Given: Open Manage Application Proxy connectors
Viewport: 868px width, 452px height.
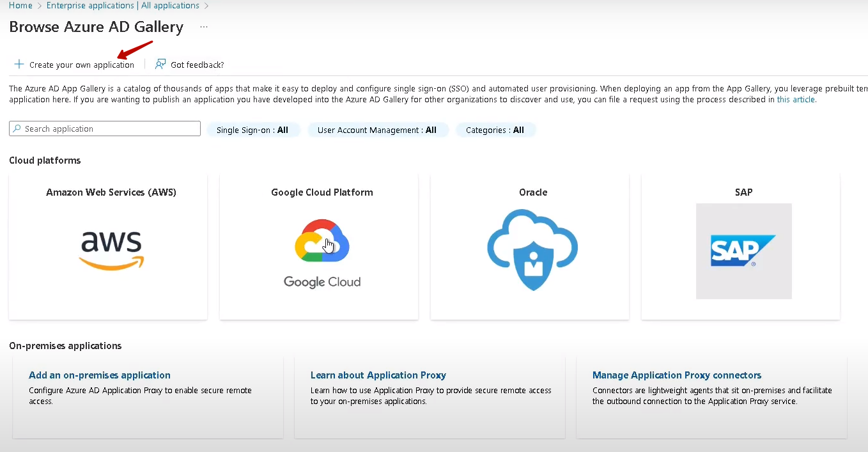Looking at the screenshot, I should (x=676, y=375).
